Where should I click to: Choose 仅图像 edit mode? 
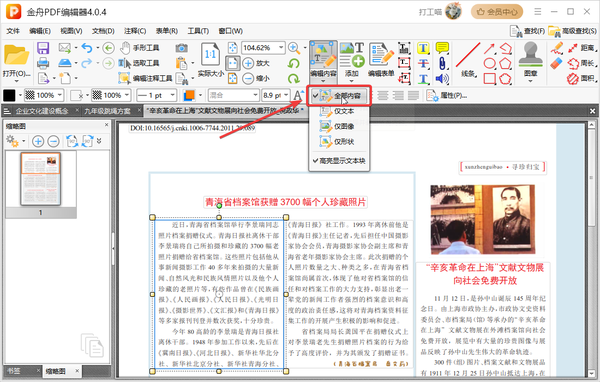(339, 126)
